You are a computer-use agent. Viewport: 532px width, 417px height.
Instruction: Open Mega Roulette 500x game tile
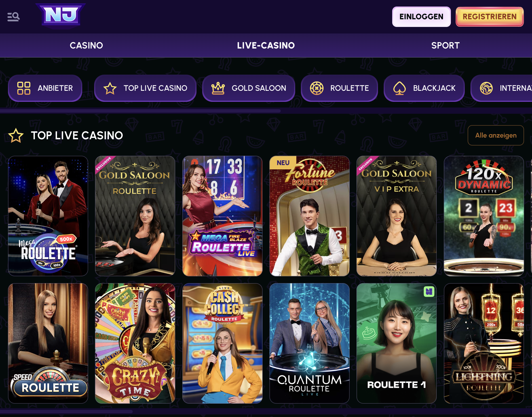(48, 216)
